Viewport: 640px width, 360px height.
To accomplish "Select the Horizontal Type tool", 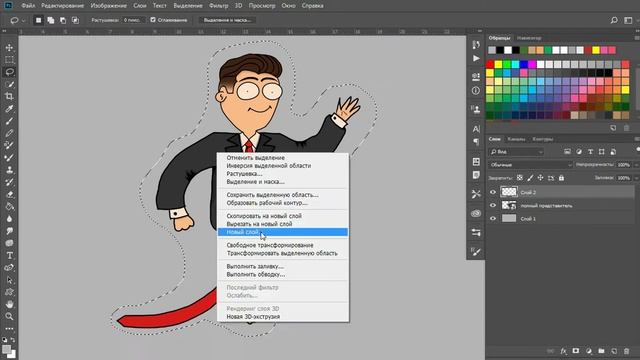I will pyautogui.click(x=9, y=256).
